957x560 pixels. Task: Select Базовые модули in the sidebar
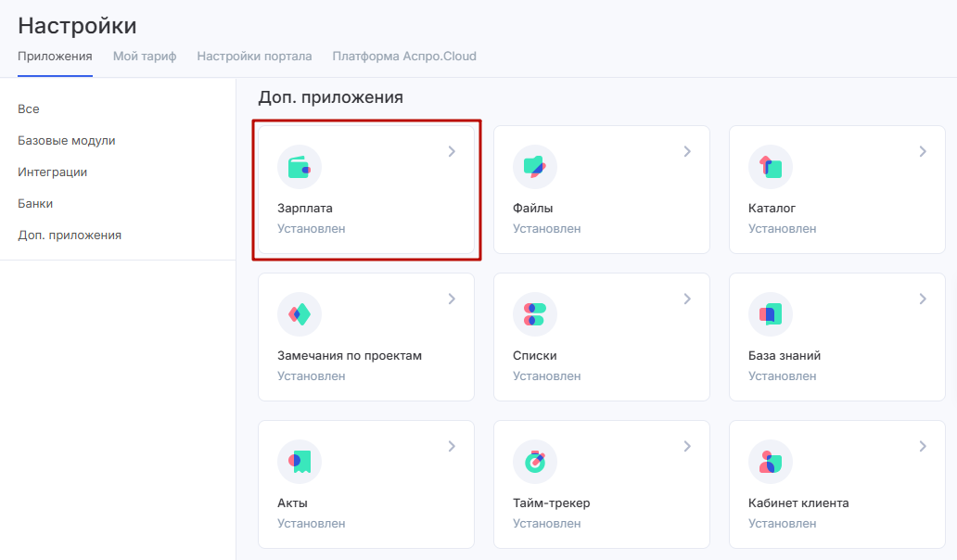pyautogui.click(x=67, y=141)
